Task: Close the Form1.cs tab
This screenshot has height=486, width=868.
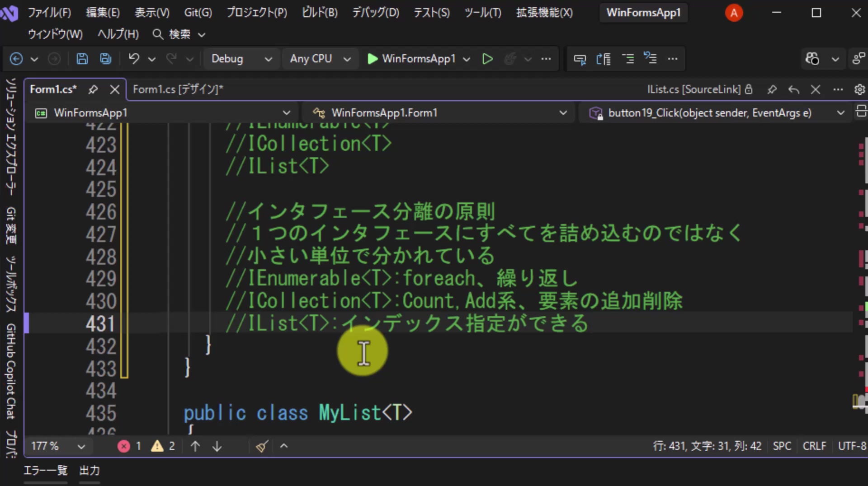Action: (x=115, y=89)
